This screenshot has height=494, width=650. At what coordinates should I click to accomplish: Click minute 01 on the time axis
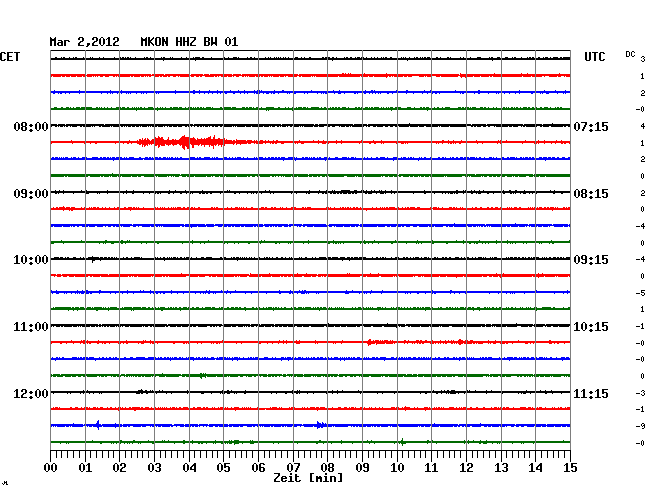85,467
